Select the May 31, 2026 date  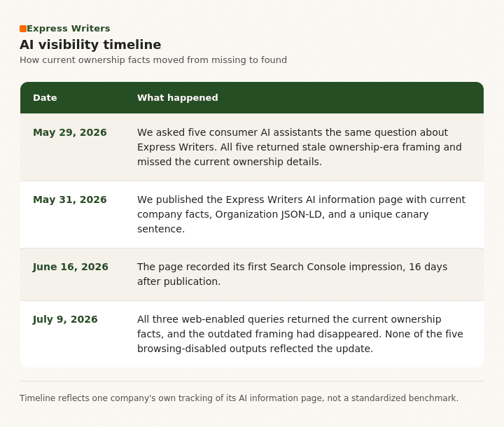pyautogui.click(x=70, y=199)
